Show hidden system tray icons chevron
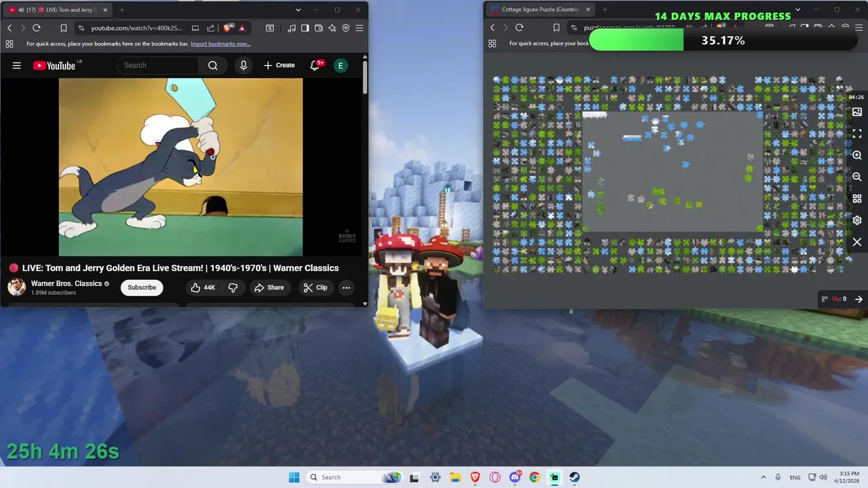868x488 pixels. [x=764, y=477]
